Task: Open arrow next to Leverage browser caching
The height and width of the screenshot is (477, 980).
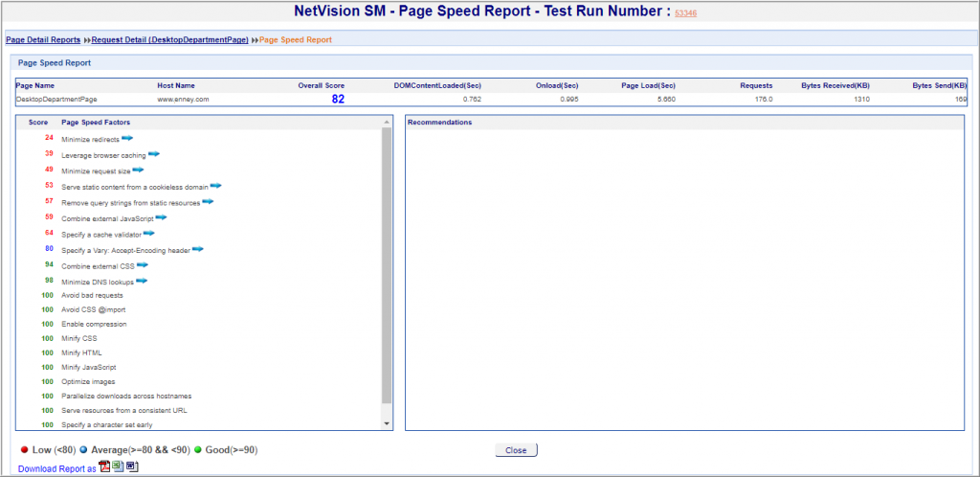Action: click(154, 154)
